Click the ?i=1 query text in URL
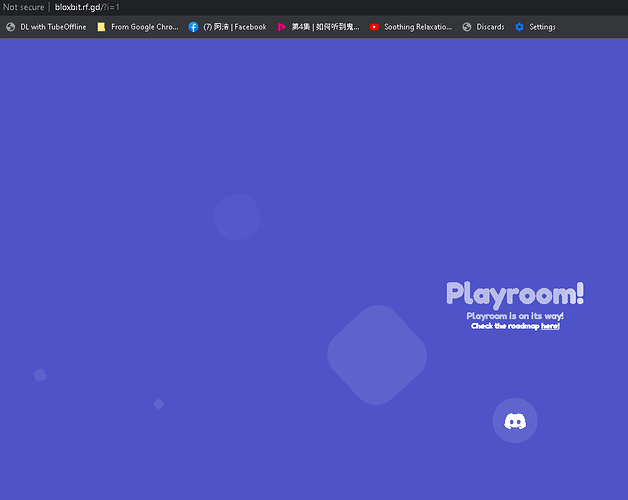628x500 pixels. tap(111, 7)
